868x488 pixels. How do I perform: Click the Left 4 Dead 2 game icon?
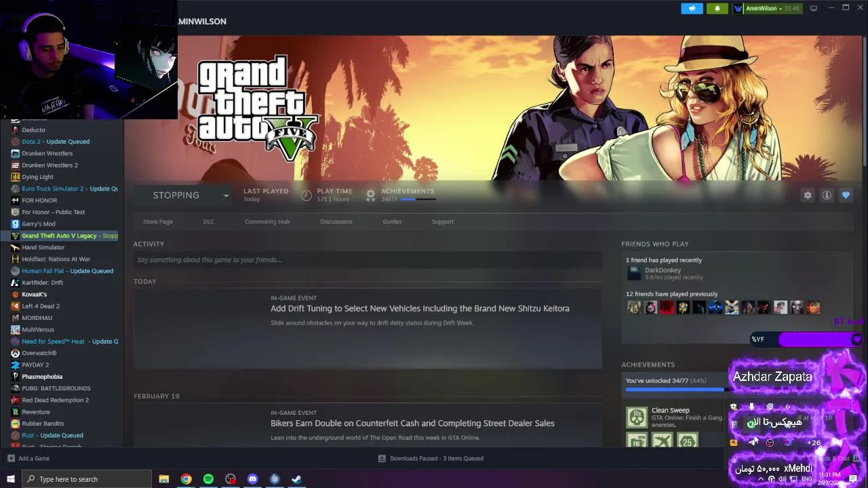[15, 306]
